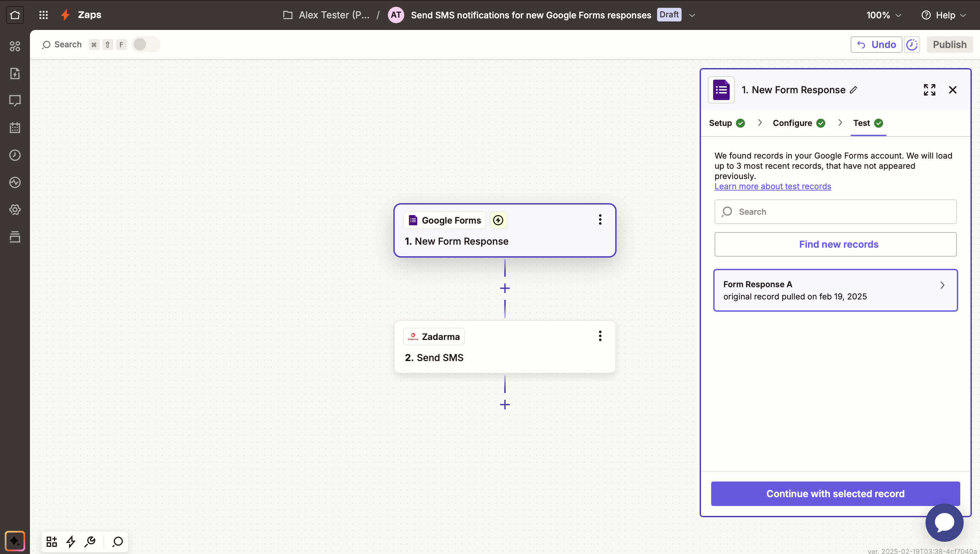Image resolution: width=980 pixels, height=554 pixels.
Task: Open the Help dropdown menu
Action: [x=944, y=15]
